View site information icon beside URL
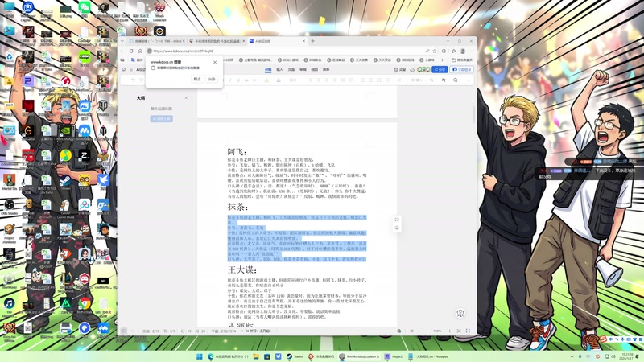The image size is (644, 362). pyautogui.click(x=150, y=51)
